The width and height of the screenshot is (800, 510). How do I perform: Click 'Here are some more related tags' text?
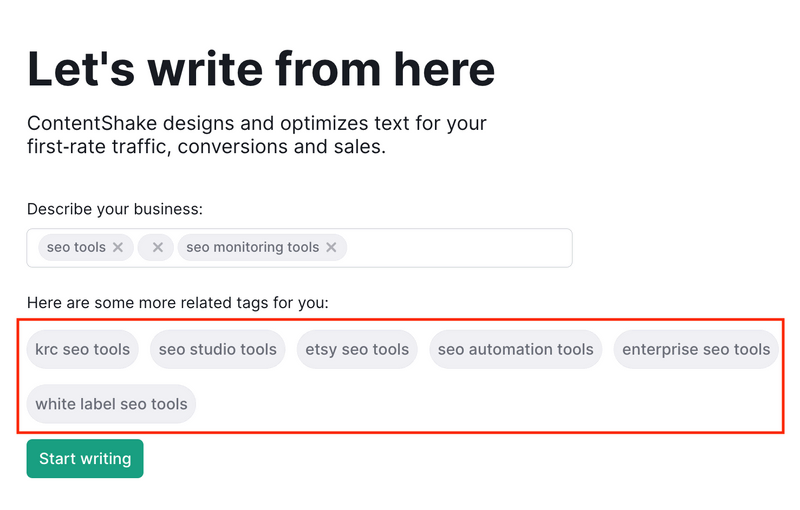tap(178, 303)
